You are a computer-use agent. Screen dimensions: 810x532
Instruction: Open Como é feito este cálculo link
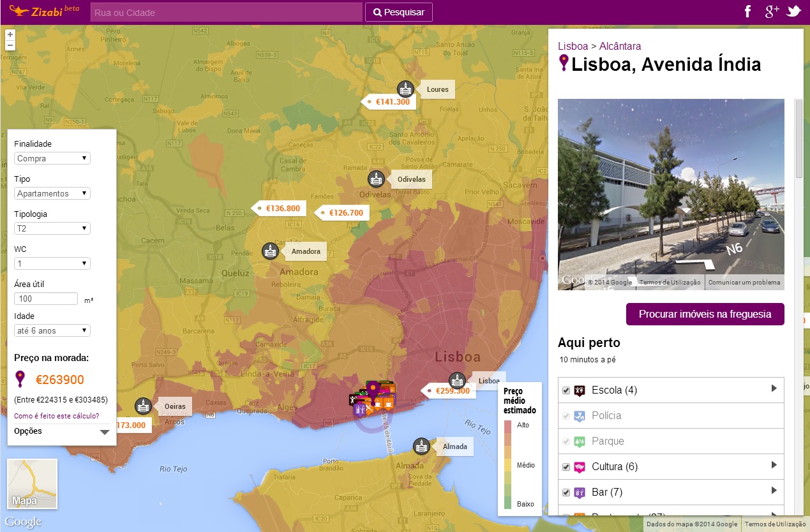(x=56, y=416)
